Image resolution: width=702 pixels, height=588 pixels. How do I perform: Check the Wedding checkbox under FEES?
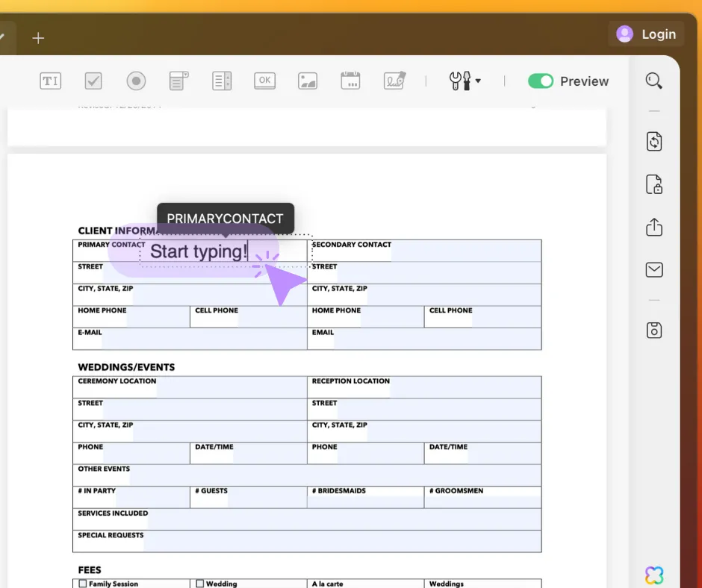pyautogui.click(x=199, y=583)
